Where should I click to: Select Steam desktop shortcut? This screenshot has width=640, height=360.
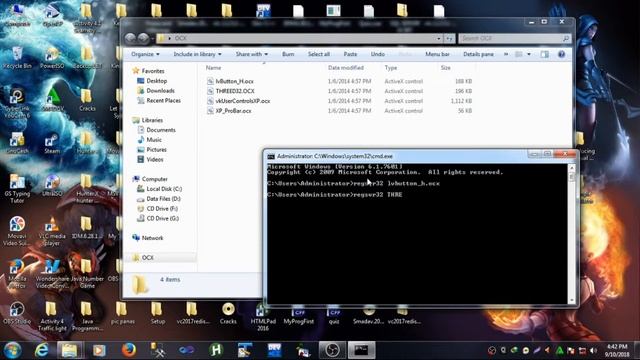pos(52,144)
